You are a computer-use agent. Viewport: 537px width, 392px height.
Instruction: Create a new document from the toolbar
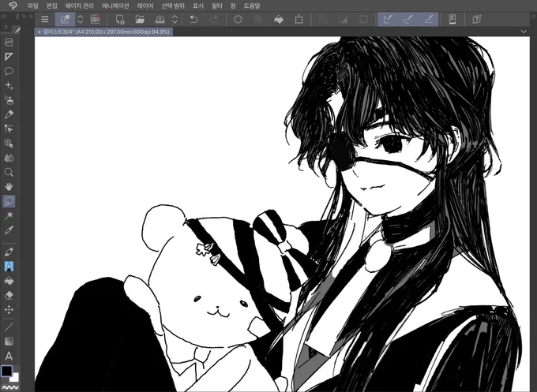pyautogui.click(x=120, y=20)
